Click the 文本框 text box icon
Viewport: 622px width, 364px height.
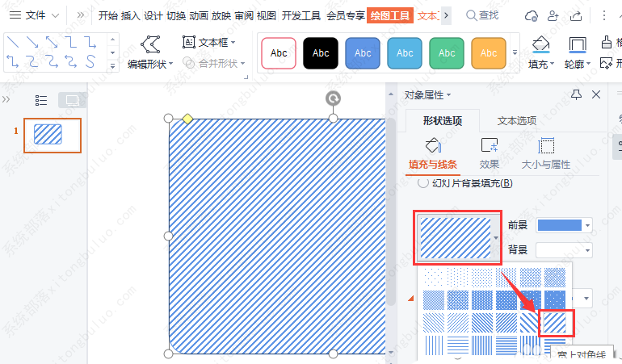point(189,42)
